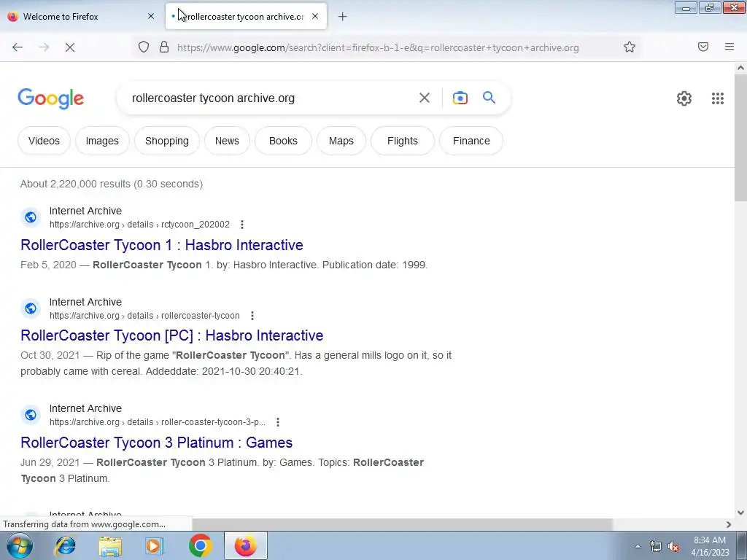This screenshot has width=747, height=560.
Task: Open Firefox application hamburger menu
Action: [x=729, y=47]
